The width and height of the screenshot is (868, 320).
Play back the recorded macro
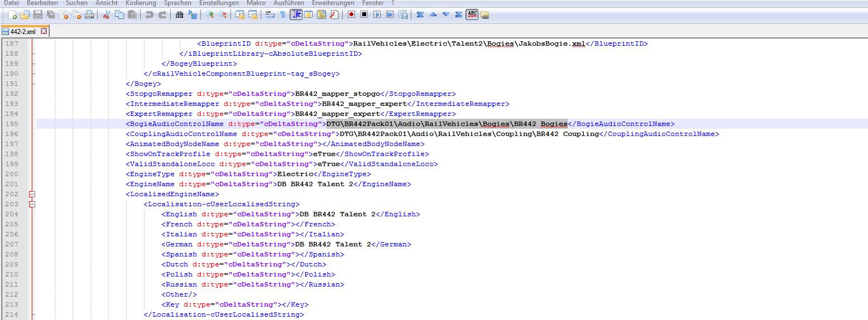tap(377, 14)
